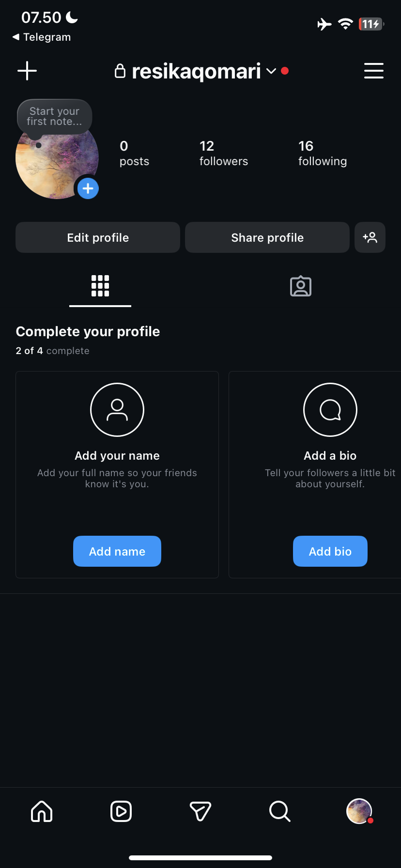Tap the Add name button
401x868 pixels.
(x=117, y=551)
